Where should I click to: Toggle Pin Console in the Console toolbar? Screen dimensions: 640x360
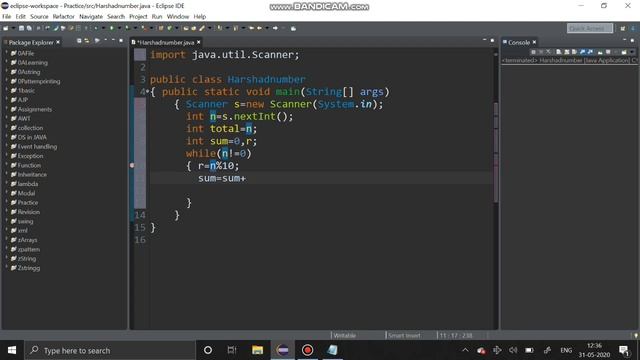(x=600, y=52)
